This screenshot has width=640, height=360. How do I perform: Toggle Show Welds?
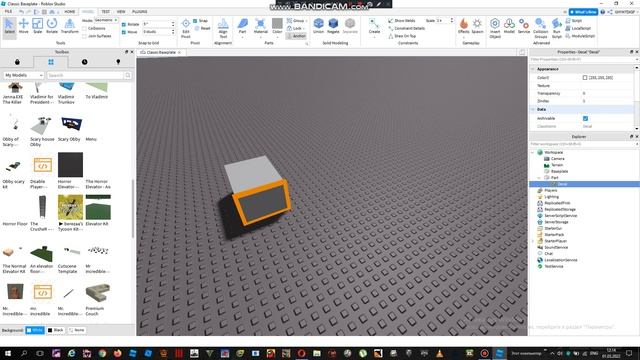tap(402, 20)
